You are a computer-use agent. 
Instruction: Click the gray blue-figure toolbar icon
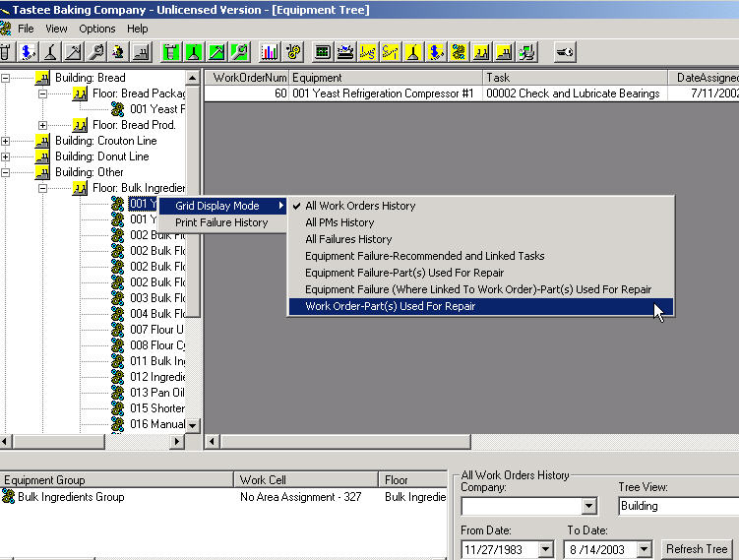pyautogui.click(x=28, y=52)
